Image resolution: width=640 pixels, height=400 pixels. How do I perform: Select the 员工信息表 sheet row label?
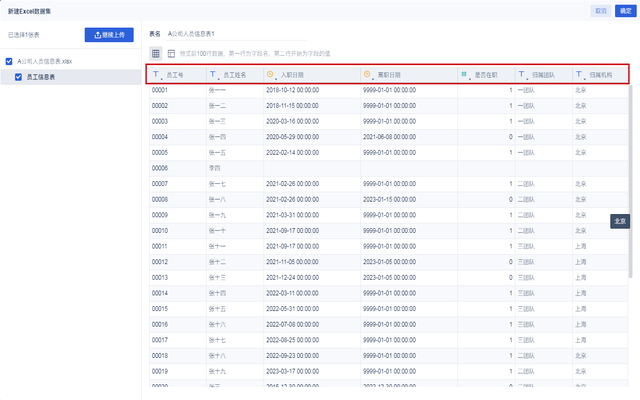[41, 77]
